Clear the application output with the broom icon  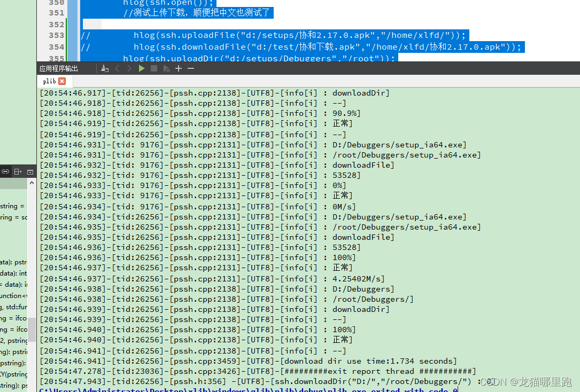click(x=105, y=69)
